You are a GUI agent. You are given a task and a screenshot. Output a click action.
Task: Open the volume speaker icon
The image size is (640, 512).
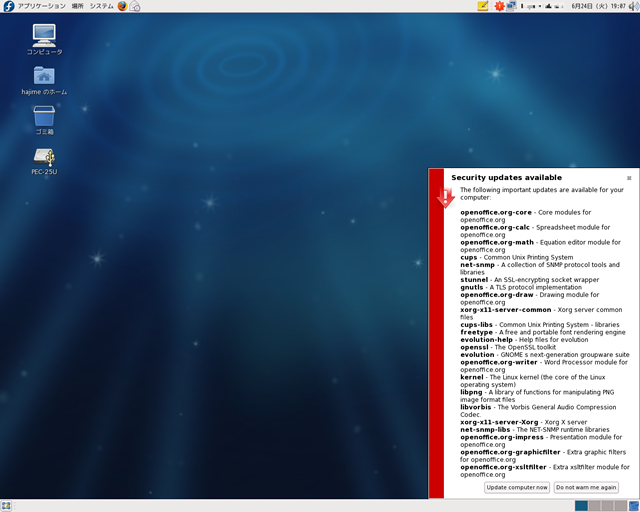[x=634, y=6]
